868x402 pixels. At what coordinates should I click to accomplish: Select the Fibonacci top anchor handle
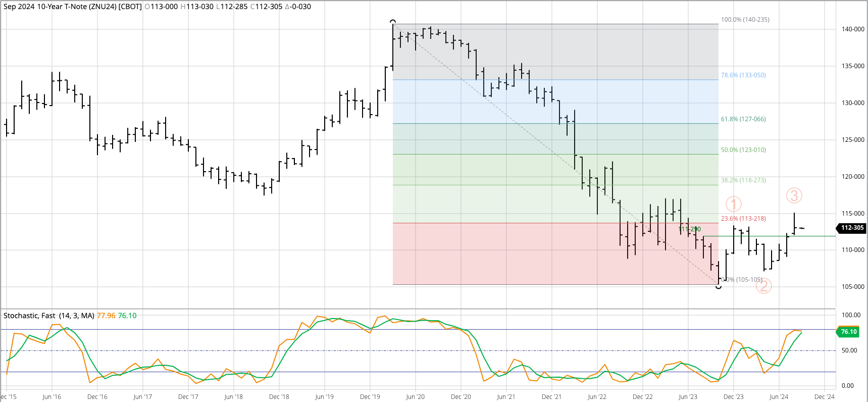[393, 22]
